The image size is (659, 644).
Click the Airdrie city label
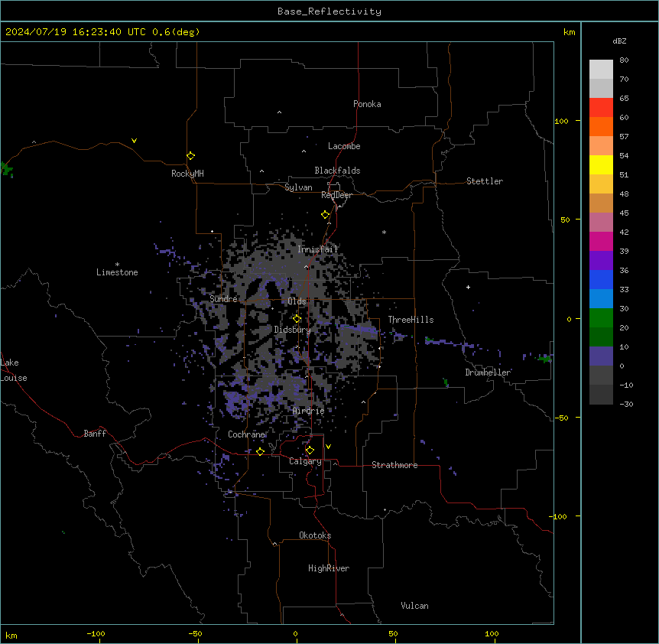coord(309,411)
